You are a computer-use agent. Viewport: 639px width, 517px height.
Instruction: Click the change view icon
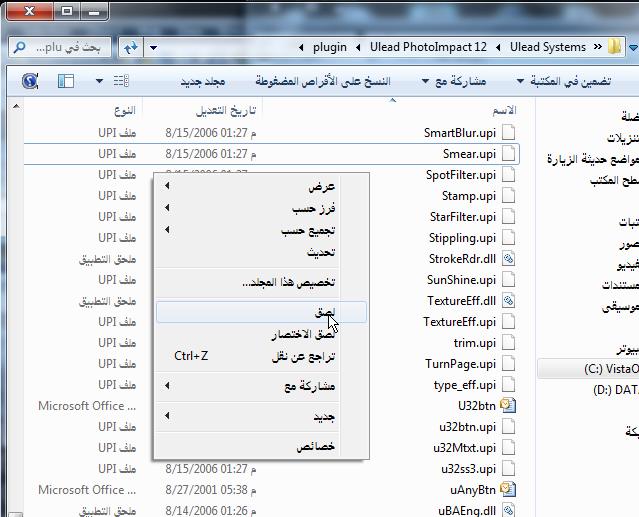click(x=119, y=81)
